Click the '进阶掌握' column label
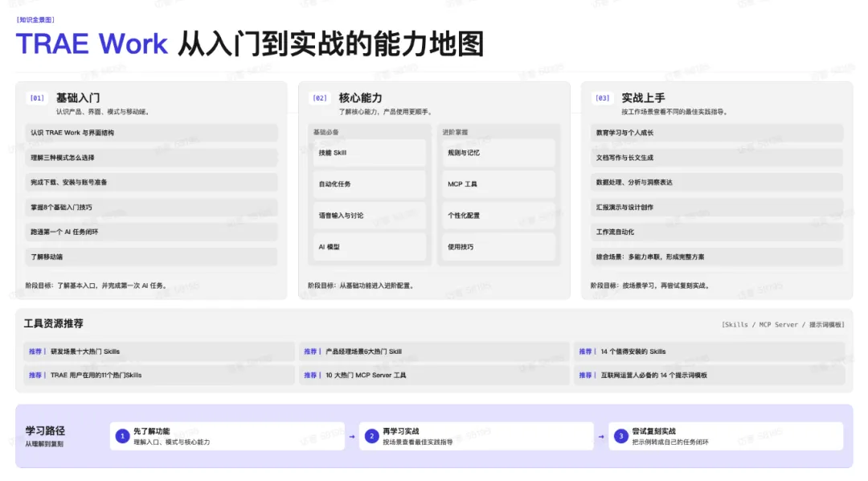The height and width of the screenshot is (481, 868). (455, 133)
